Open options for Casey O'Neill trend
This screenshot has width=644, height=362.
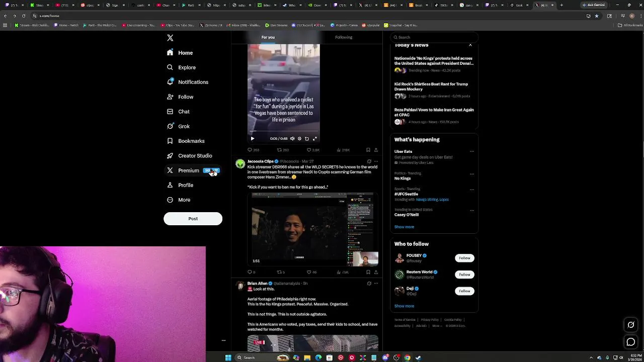[471, 210]
